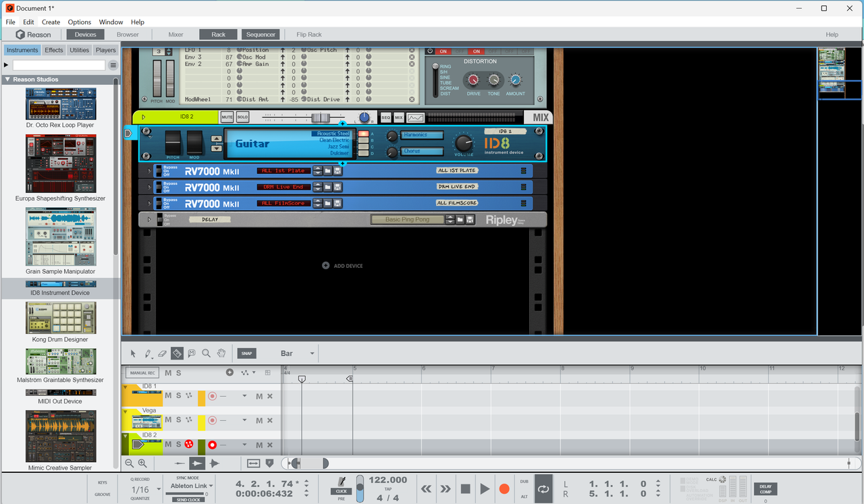The width and height of the screenshot is (864, 504).
Task: Select the Hand tool
Action: 221,353
